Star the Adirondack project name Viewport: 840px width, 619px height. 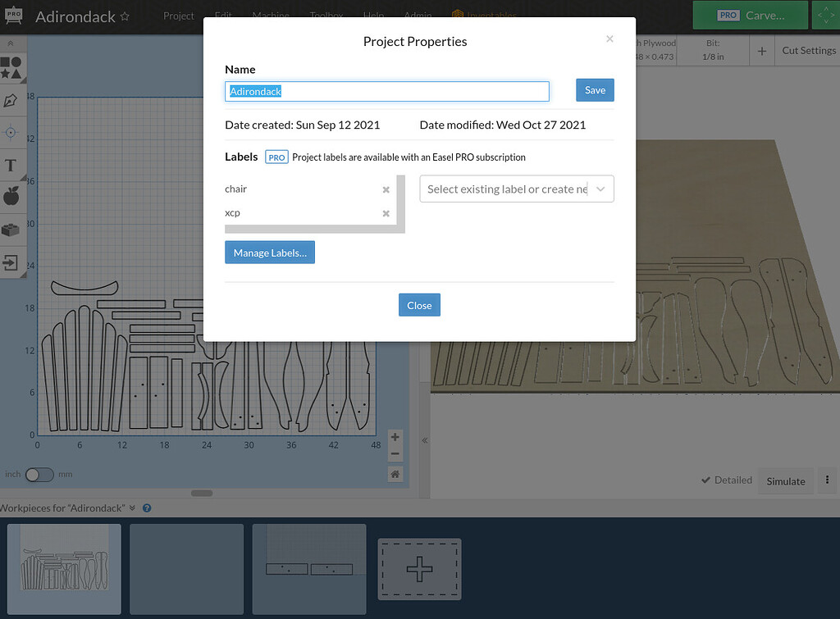pos(124,14)
